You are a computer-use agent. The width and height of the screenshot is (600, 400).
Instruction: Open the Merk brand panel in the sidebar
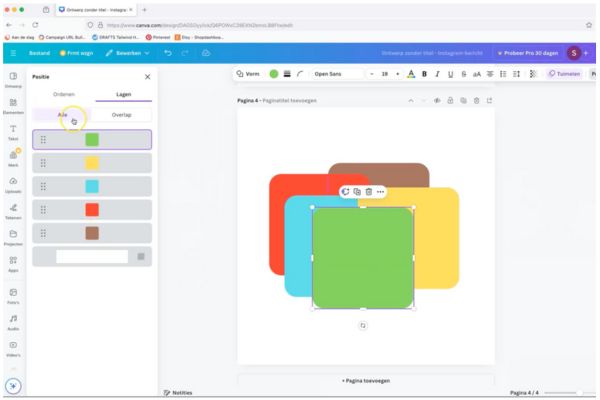pyautogui.click(x=13, y=158)
